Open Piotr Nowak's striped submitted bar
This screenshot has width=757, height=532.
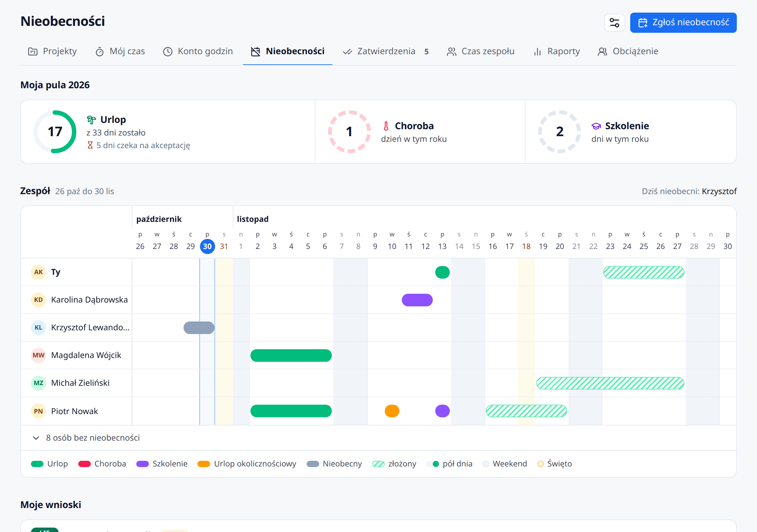(x=526, y=411)
